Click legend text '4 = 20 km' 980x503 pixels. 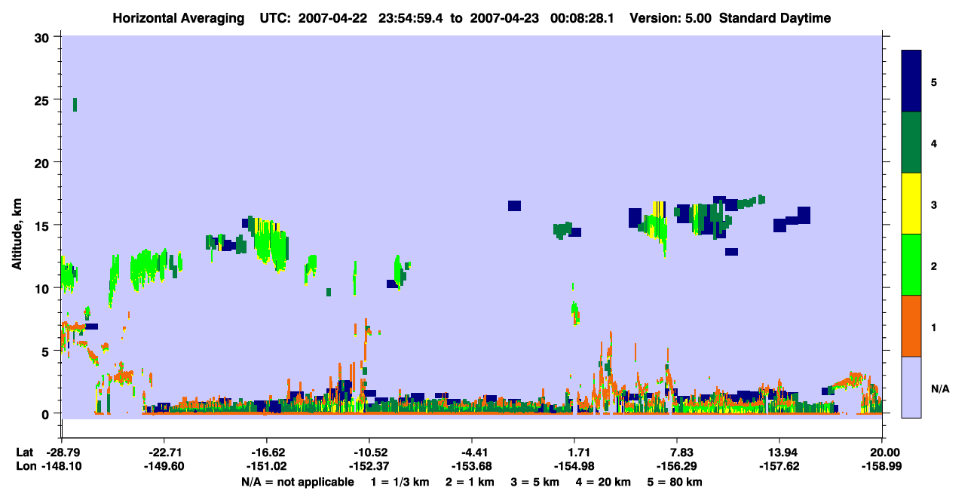[604, 481]
